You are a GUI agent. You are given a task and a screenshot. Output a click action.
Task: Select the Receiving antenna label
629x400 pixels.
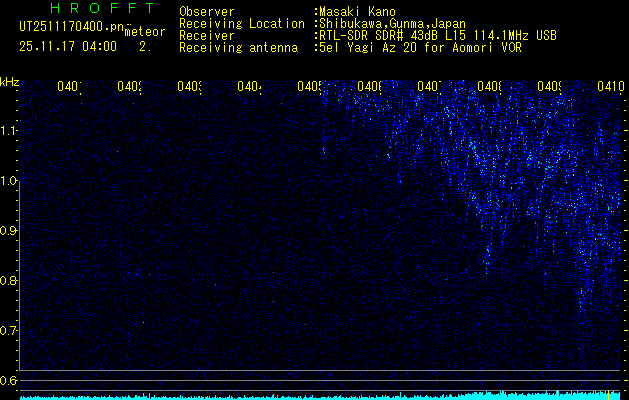(x=238, y=47)
